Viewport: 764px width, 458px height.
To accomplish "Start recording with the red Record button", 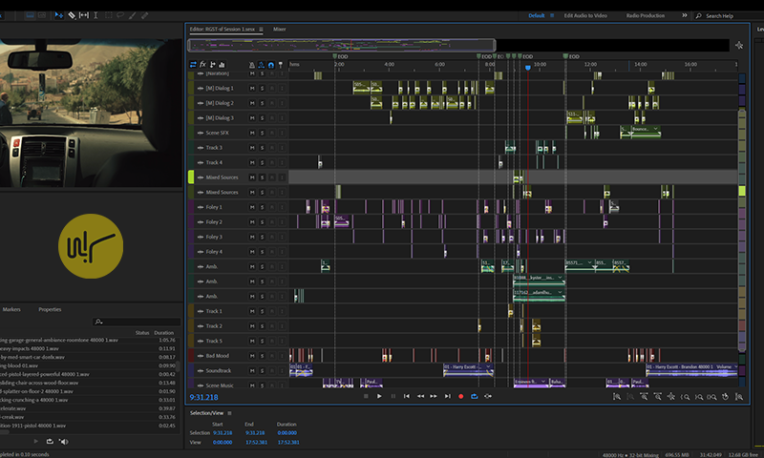I will click(x=461, y=396).
